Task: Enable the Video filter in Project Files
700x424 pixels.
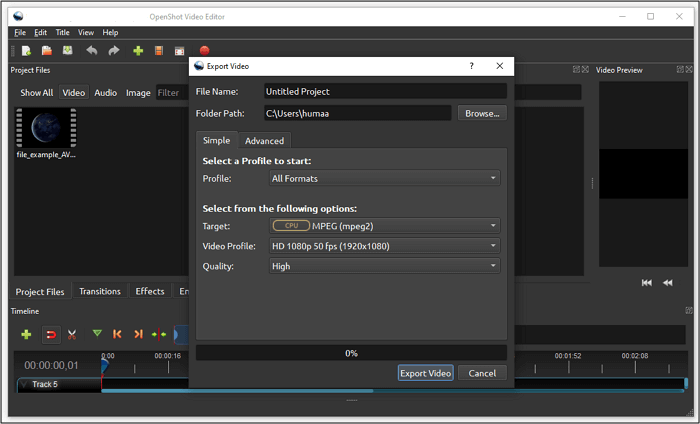Action: click(73, 93)
